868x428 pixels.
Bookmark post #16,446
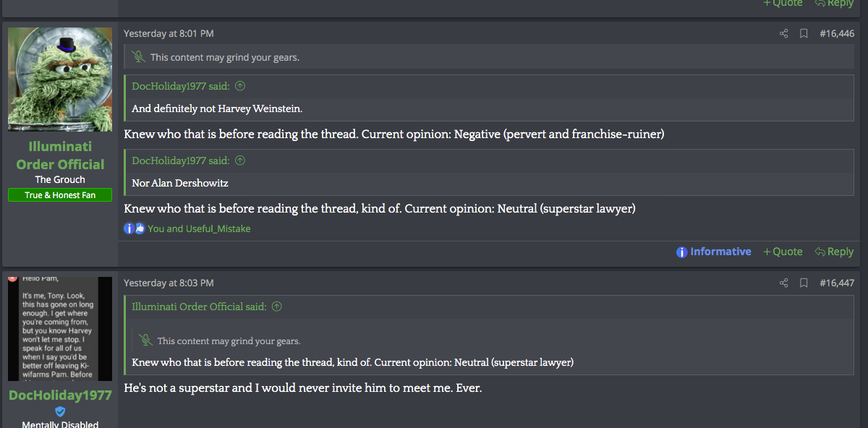pos(804,33)
